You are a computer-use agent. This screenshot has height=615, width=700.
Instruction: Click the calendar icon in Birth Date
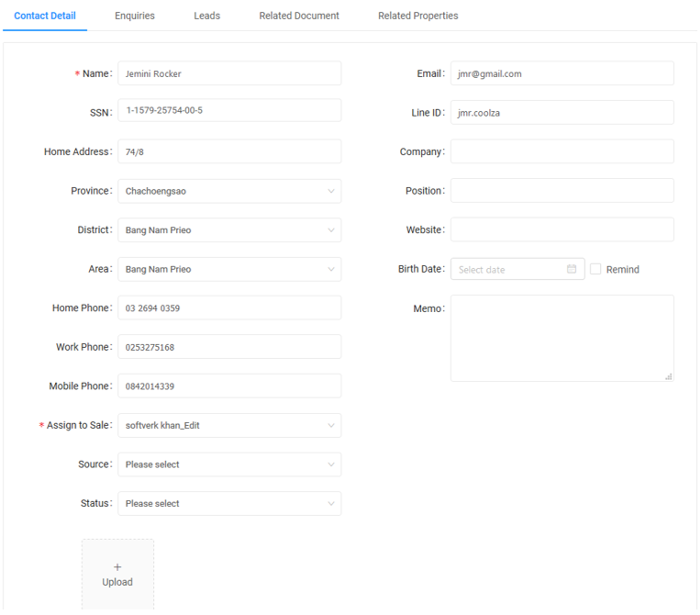[572, 269]
